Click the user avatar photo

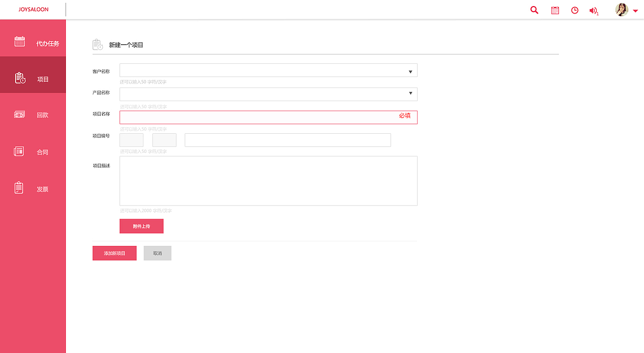coord(622,10)
